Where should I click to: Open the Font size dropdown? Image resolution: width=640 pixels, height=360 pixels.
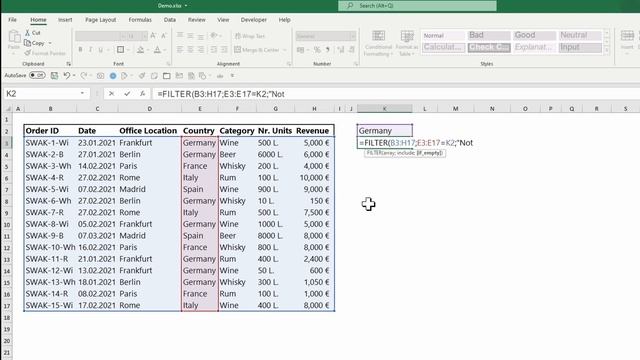(144, 36)
